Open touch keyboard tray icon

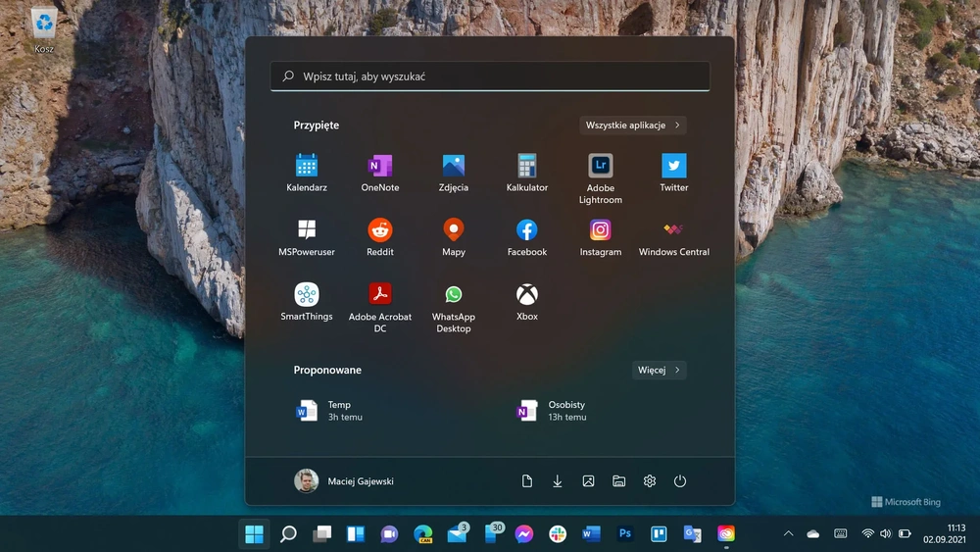click(x=841, y=533)
